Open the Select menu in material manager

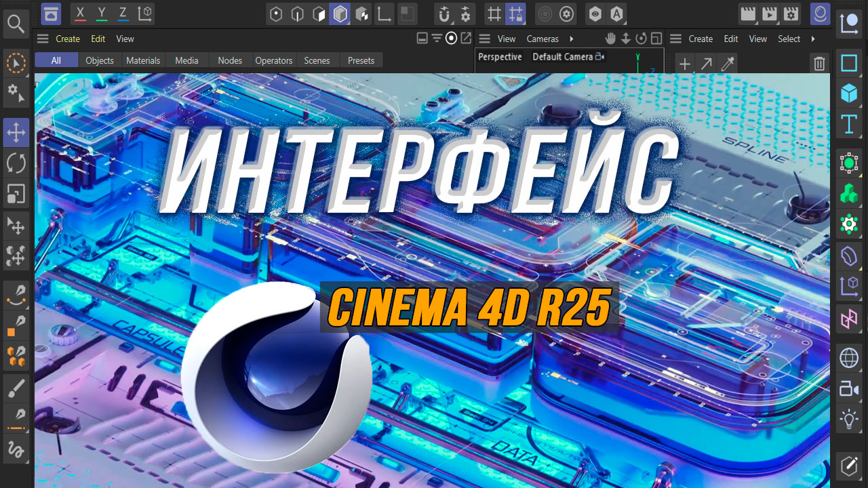click(x=789, y=39)
